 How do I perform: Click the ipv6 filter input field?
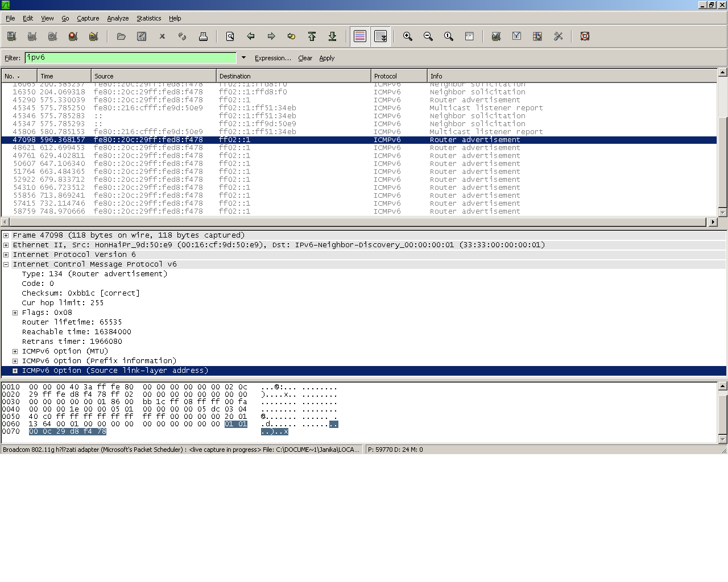[130, 57]
